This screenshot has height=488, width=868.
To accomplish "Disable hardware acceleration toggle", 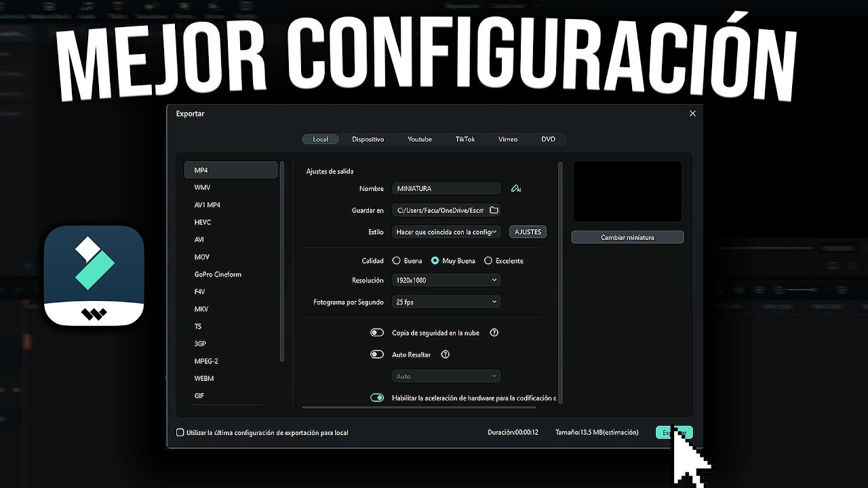I will (377, 398).
